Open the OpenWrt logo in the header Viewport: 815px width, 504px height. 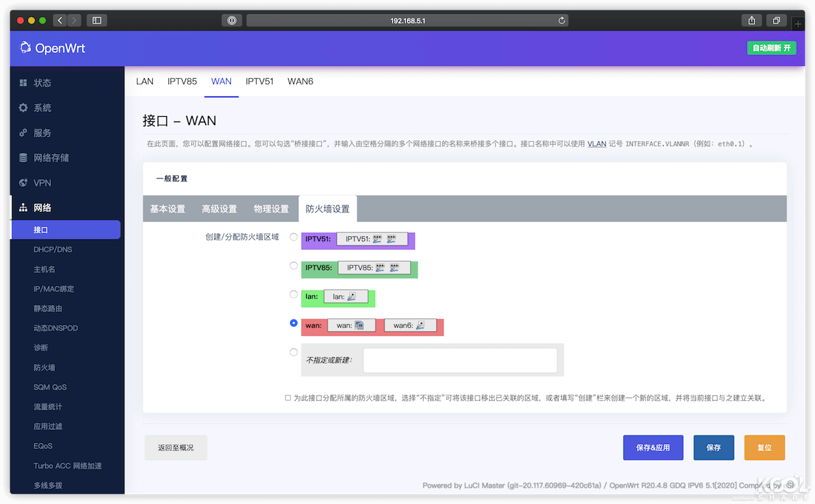[x=25, y=48]
